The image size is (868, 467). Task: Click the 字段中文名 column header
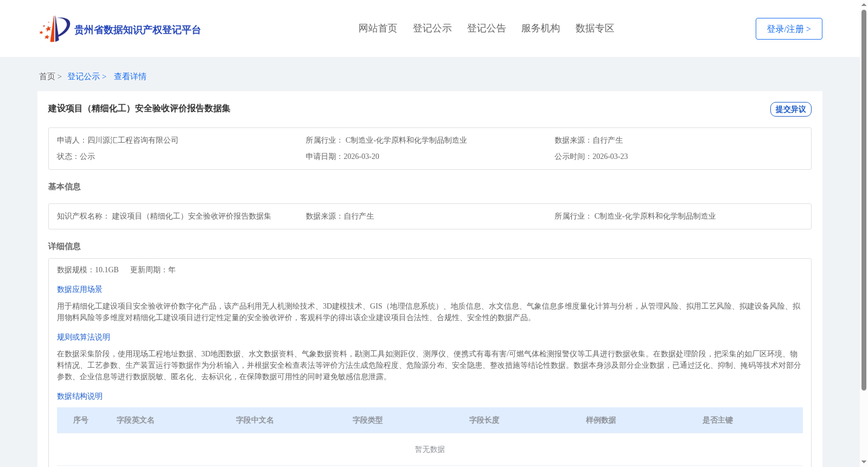pos(255,420)
